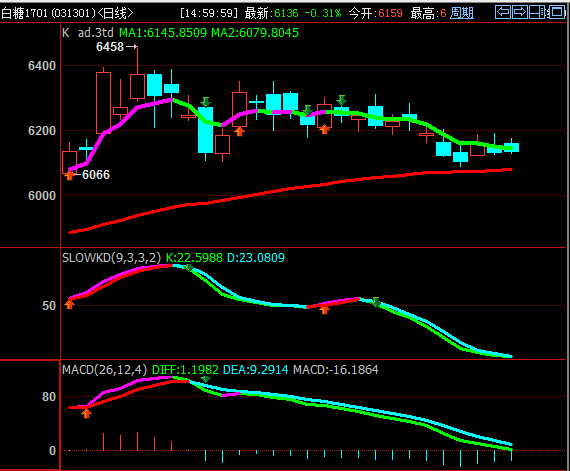Click the 白糖1701 contract title
570x471 pixels.
24,13
